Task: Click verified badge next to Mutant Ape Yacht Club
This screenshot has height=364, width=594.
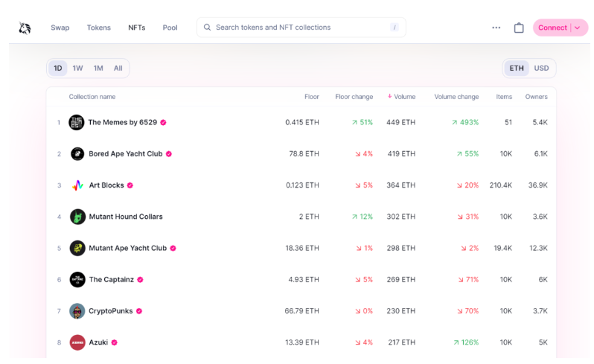Action: (173, 248)
